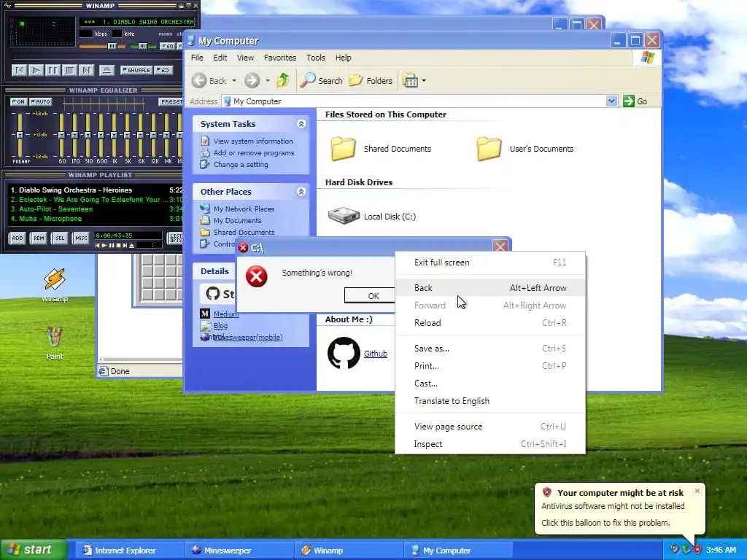Open the Tools menu
747x560 pixels.
315,58
